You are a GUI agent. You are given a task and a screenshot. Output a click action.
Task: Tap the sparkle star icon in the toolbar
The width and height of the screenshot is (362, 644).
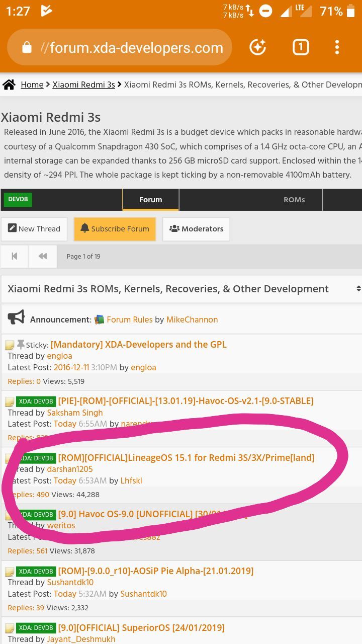point(257,47)
